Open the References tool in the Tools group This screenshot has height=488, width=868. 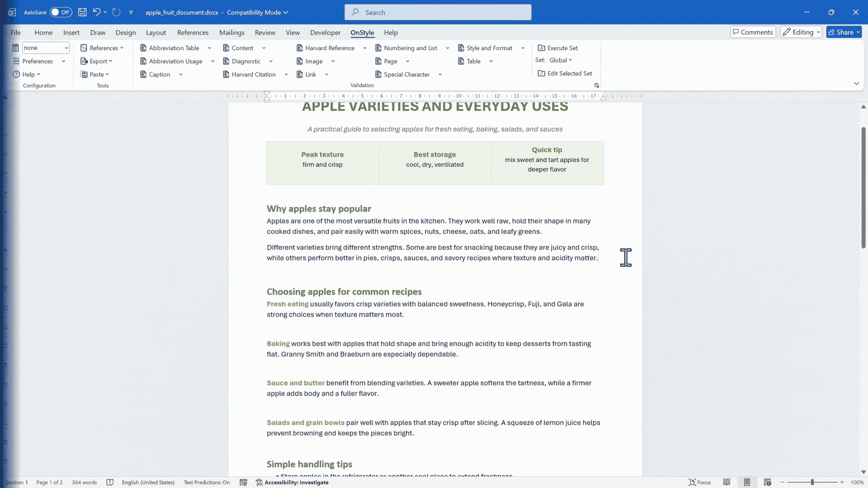[102, 48]
